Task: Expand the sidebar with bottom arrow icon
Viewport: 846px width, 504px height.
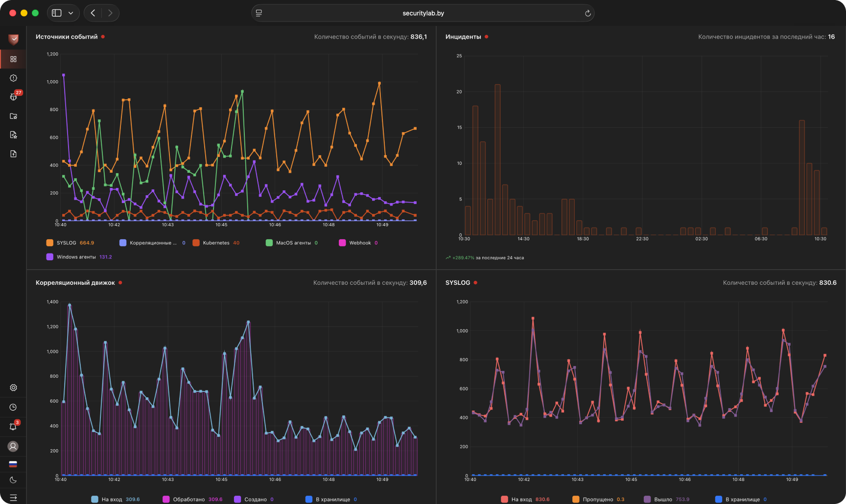Action: 13,498
